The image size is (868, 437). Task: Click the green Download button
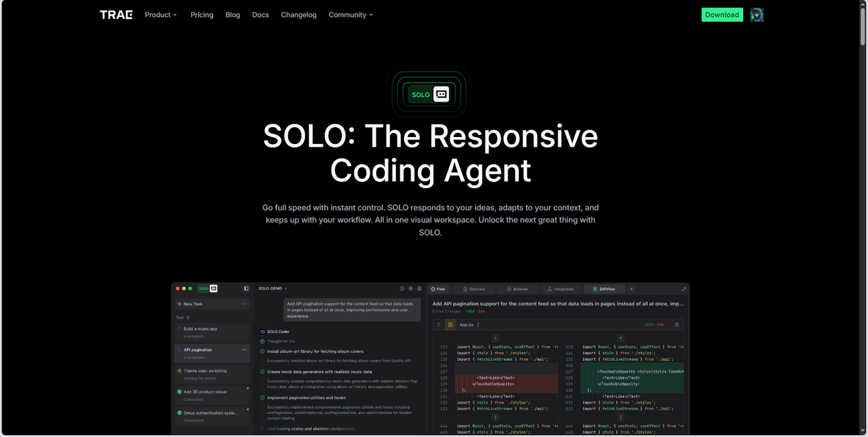tap(722, 15)
